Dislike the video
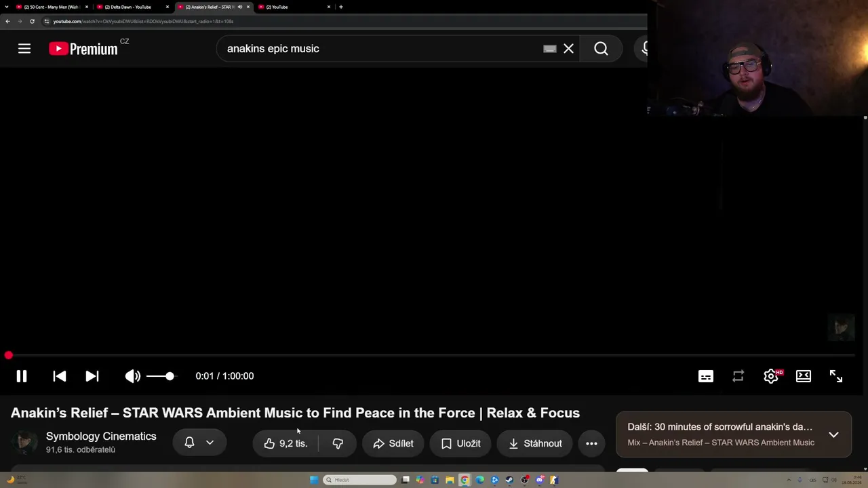This screenshot has height=488, width=868. click(338, 443)
